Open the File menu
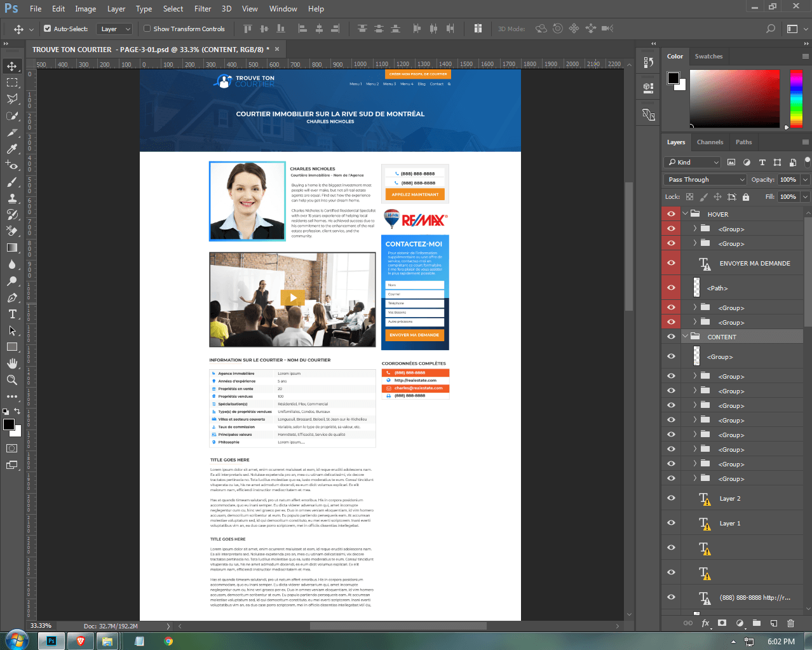This screenshot has height=650, width=812. coord(36,9)
